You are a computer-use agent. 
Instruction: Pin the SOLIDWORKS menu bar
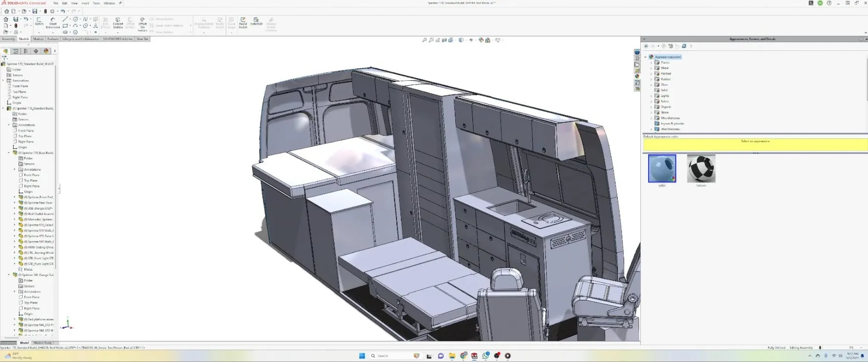pyautogui.click(x=120, y=3)
